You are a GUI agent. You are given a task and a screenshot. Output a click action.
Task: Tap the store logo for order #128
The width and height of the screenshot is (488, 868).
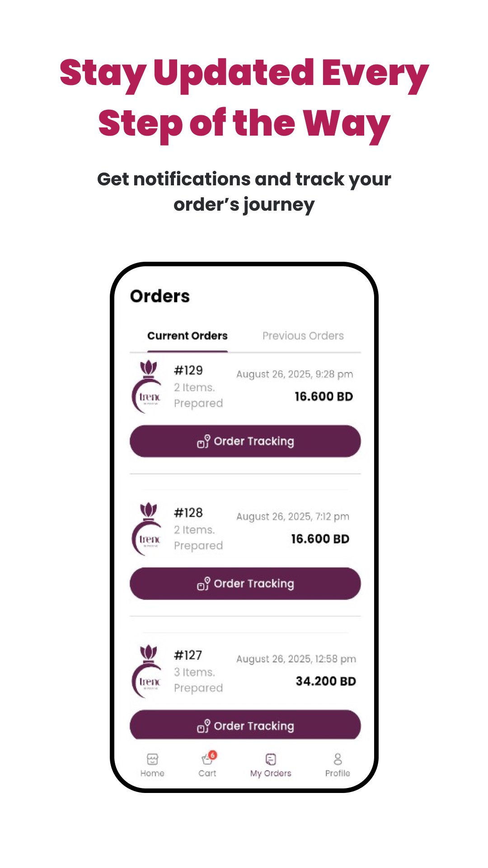coord(147,529)
